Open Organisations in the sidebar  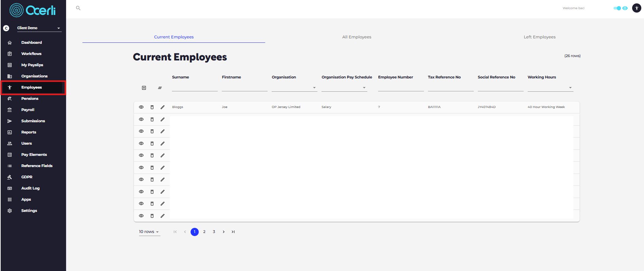pos(34,76)
